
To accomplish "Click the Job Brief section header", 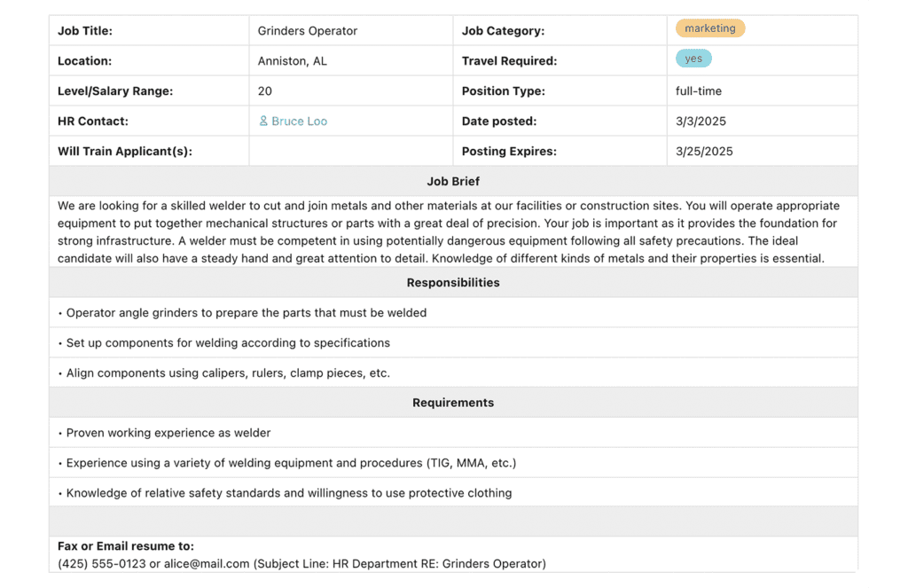I will [453, 182].
